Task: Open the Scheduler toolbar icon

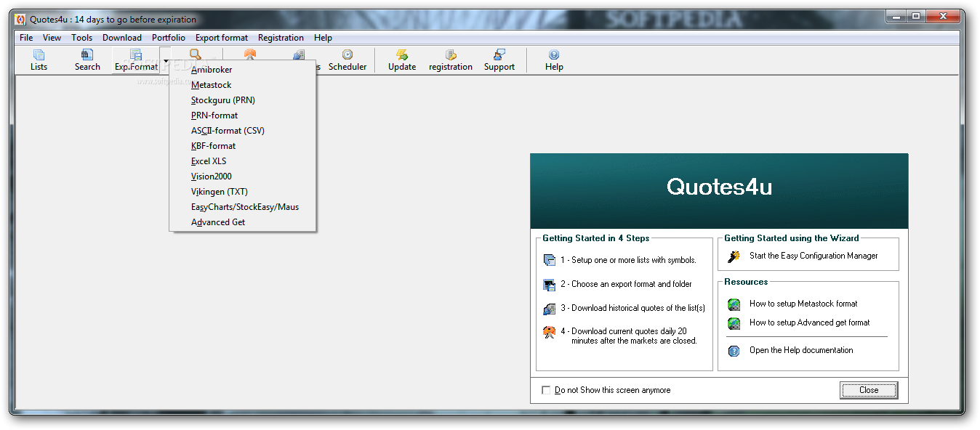Action: (x=348, y=60)
